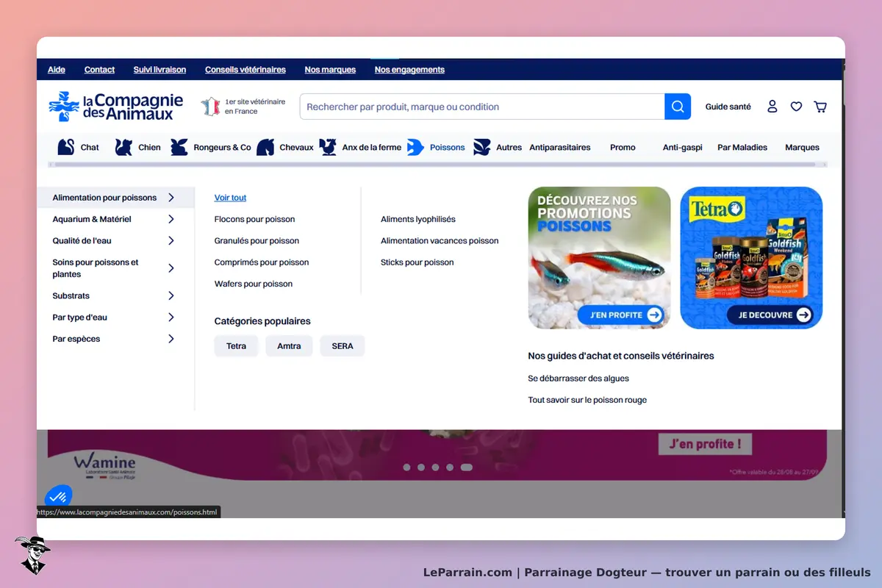Open the Promo menu item

coord(623,147)
